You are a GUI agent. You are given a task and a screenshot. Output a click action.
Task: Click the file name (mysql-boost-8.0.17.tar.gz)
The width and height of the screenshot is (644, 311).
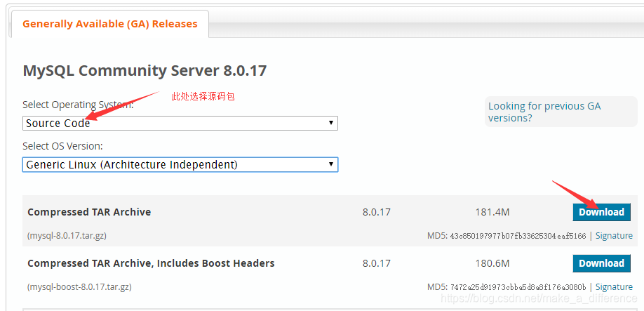coord(80,286)
